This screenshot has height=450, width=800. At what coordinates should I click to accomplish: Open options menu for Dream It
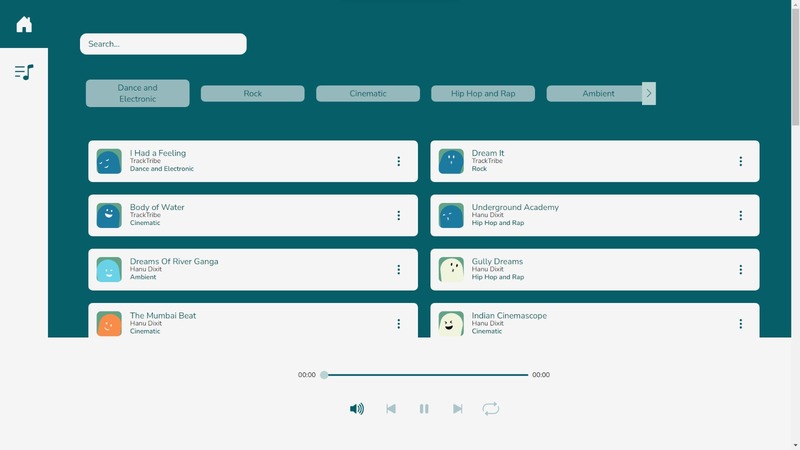[x=740, y=161]
